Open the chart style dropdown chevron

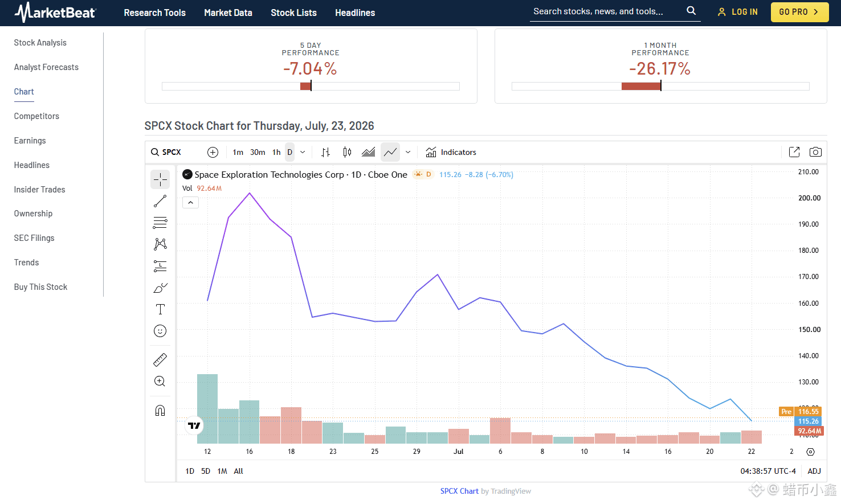[408, 152]
